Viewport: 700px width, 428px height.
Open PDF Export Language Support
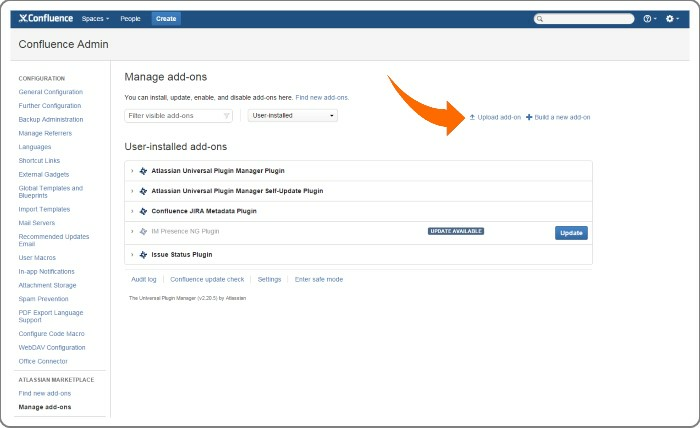coord(50,316)
